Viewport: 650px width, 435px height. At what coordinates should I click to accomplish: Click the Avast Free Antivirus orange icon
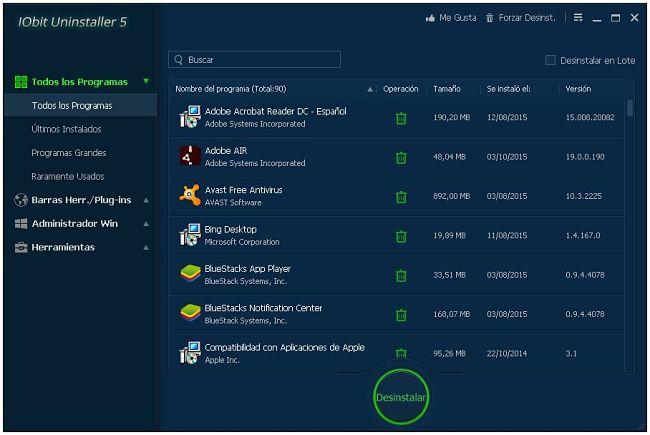pos(190,195)
